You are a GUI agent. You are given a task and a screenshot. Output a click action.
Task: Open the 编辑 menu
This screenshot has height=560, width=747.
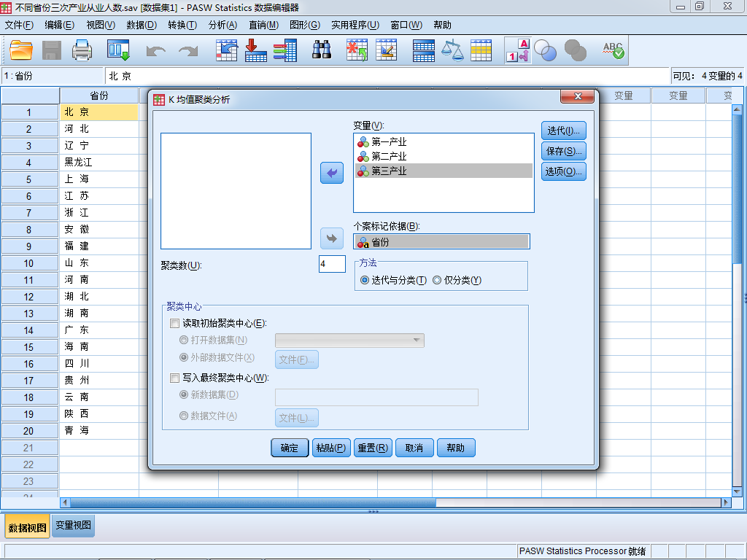tap(60, 25)
